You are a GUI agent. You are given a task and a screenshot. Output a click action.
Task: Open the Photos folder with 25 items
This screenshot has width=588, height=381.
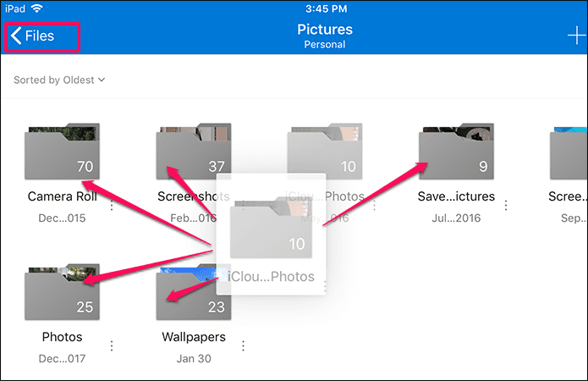click(63, 292)
